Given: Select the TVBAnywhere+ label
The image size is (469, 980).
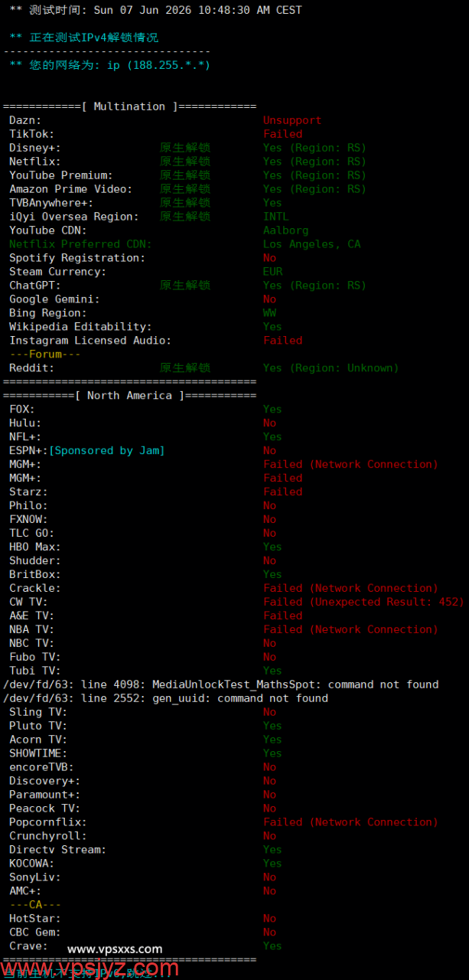Looking at the screenshot, I should click(x=51, y=203).
